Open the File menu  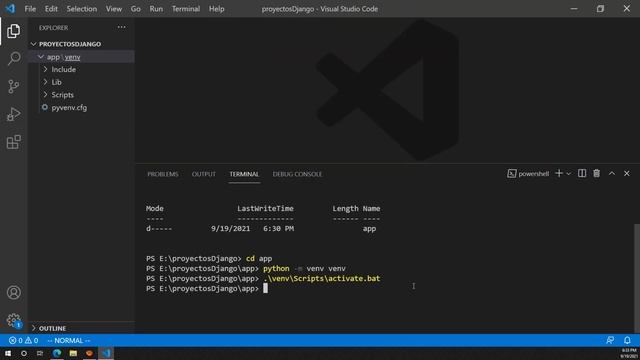30,9
